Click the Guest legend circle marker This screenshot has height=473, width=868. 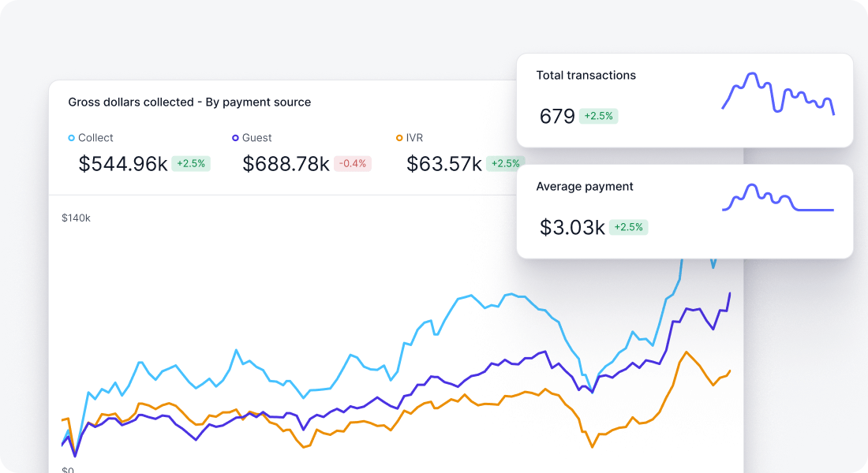(x=235, y=138)
